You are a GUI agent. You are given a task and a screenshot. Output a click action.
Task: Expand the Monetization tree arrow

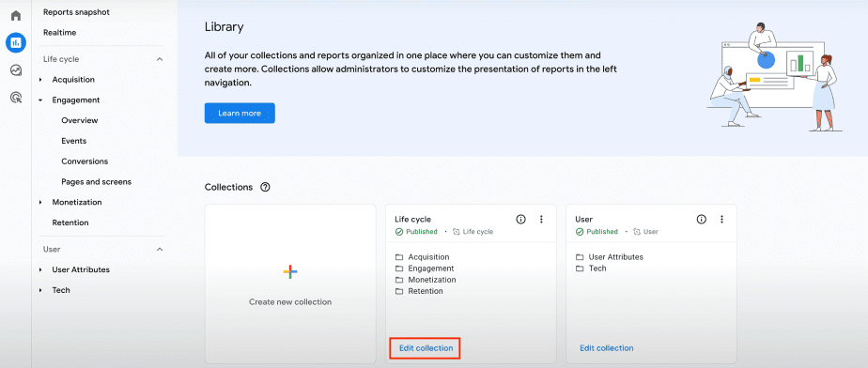41,203
